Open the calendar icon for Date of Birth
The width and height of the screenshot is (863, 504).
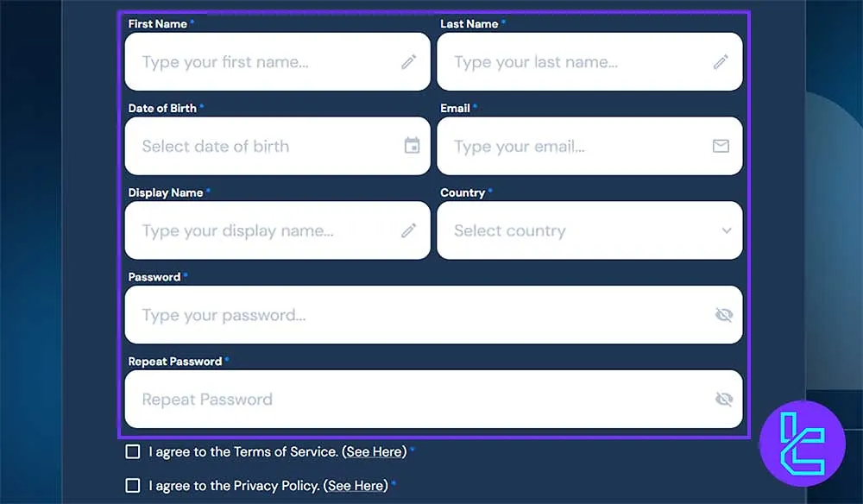point(412,146)
